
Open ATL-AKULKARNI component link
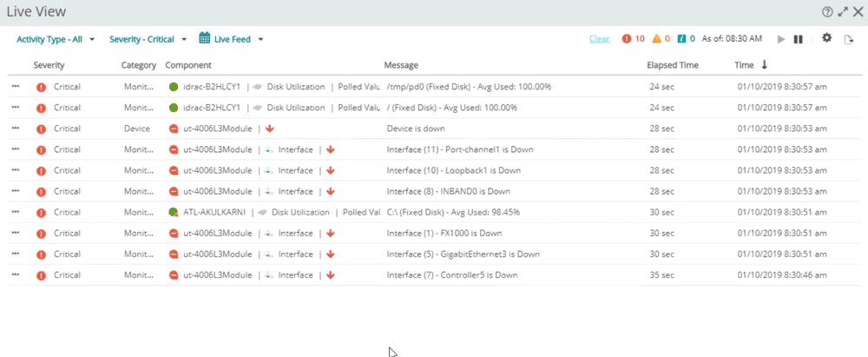(x=214, y=212)
